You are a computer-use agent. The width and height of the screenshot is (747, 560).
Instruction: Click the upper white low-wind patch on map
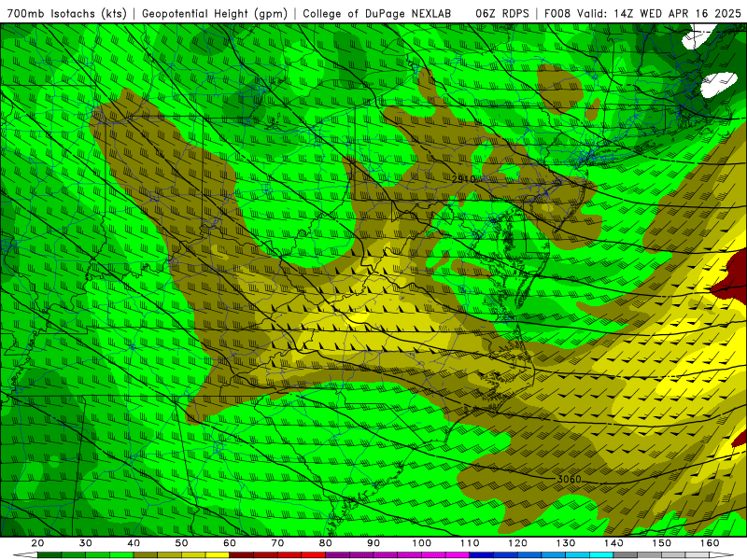point(698,38)
